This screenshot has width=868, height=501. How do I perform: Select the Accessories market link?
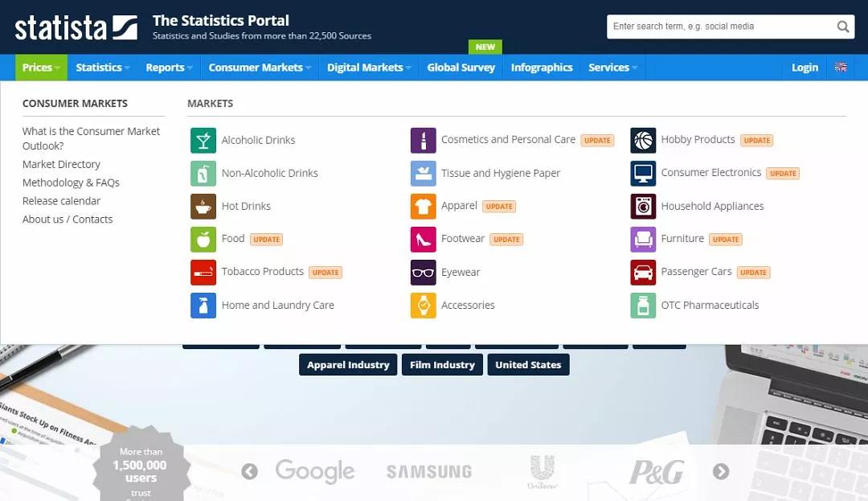point(468,306)
